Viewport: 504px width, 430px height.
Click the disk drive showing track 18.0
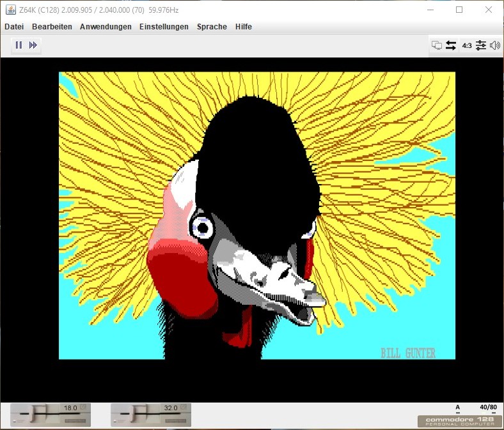point(51,415)
